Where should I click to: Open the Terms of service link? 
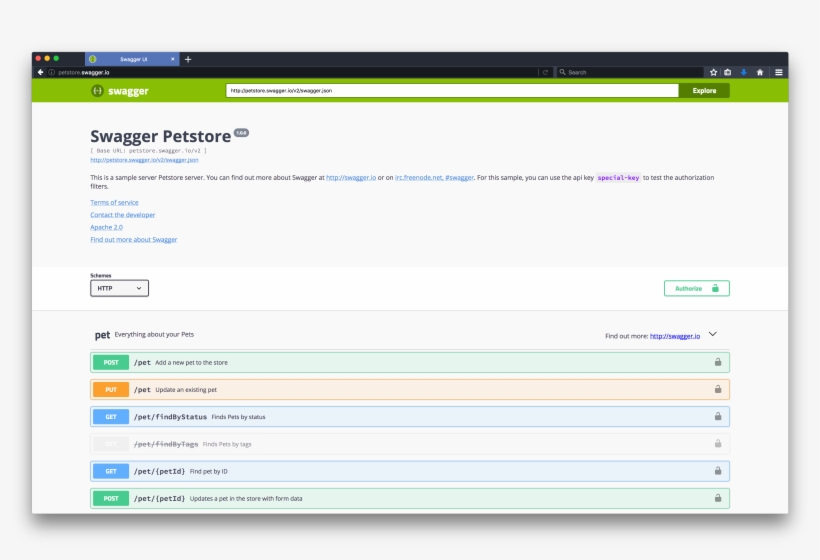pyautogui.click(x=114, y=203)
